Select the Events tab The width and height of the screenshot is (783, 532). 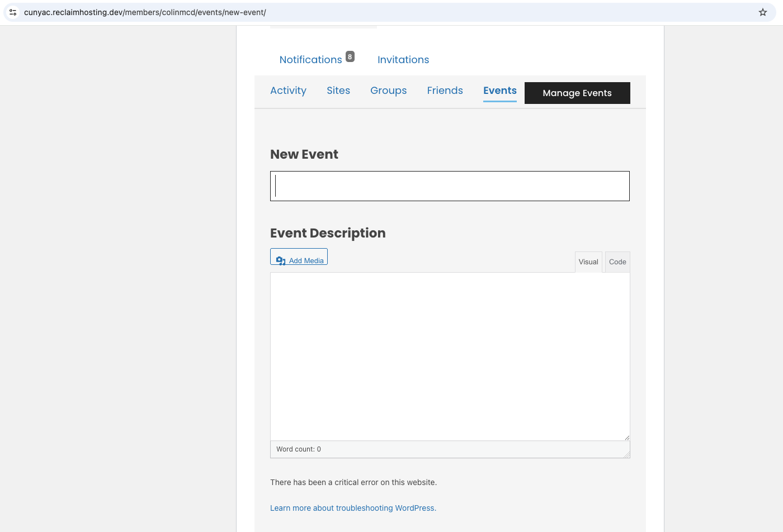tap(499, 91)
